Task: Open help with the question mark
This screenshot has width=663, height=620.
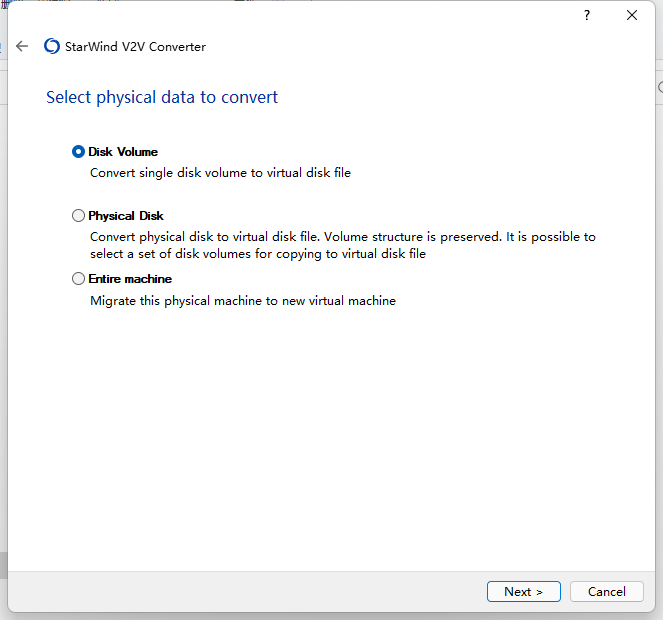Action: [586, 15]
